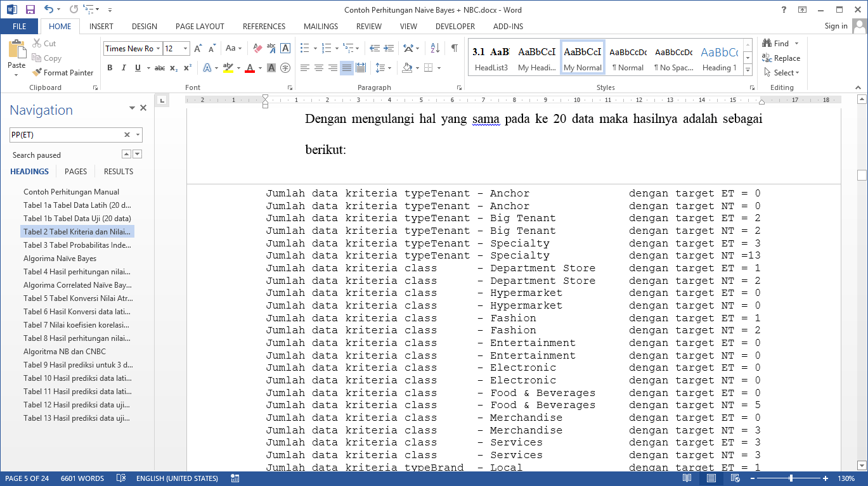Click the zoom slider in status bar
The height and width of the screenshot is (486, 868).
point(791,478)
